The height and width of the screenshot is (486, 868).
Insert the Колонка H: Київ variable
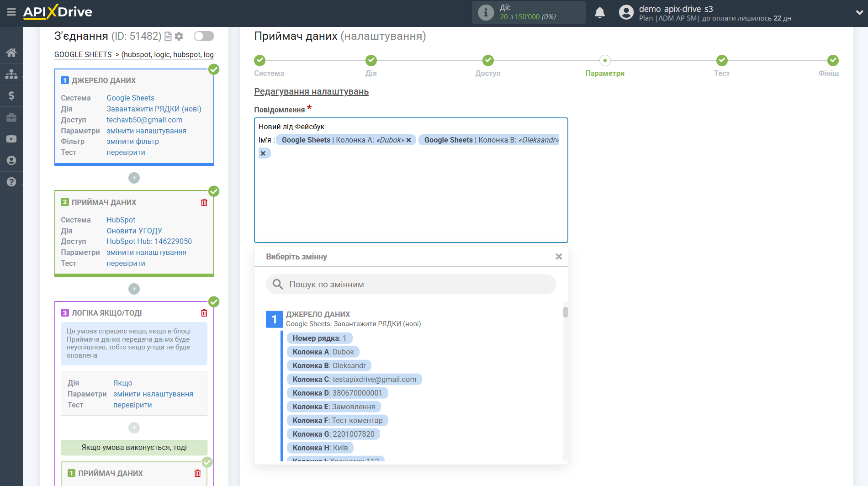320,448
